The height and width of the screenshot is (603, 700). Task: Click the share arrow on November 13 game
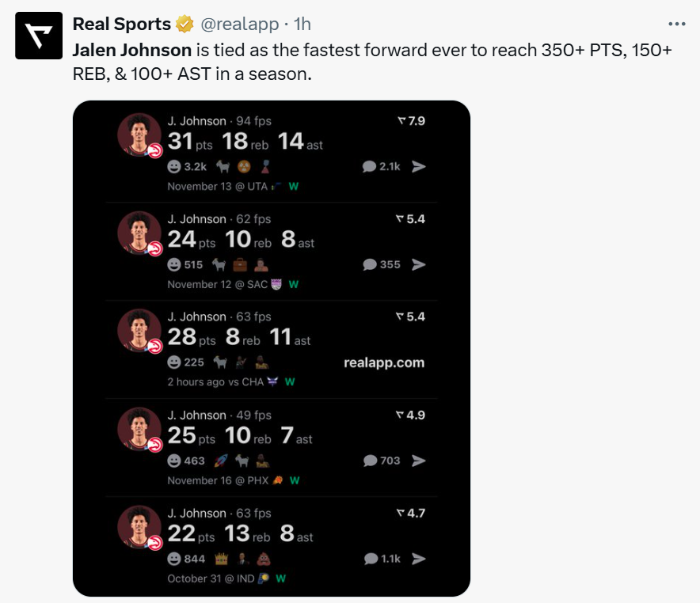pyautogui.click(x=419, y=166)
